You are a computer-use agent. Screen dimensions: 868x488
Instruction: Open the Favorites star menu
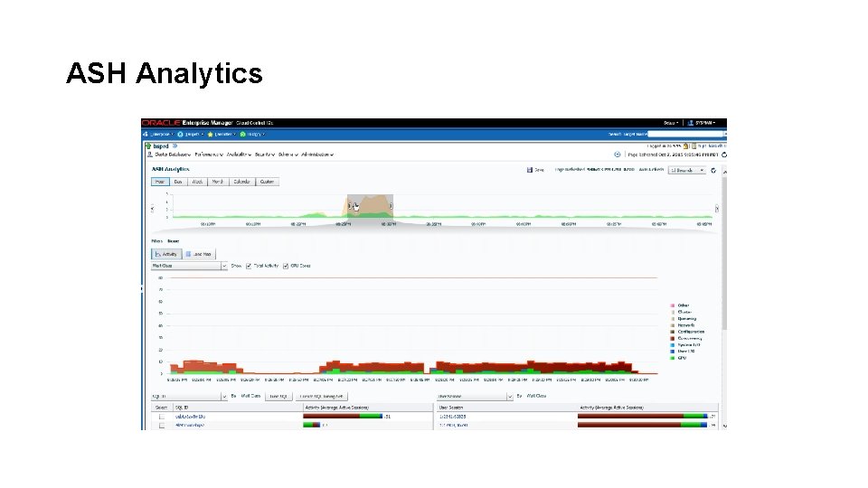coord(211,135)
